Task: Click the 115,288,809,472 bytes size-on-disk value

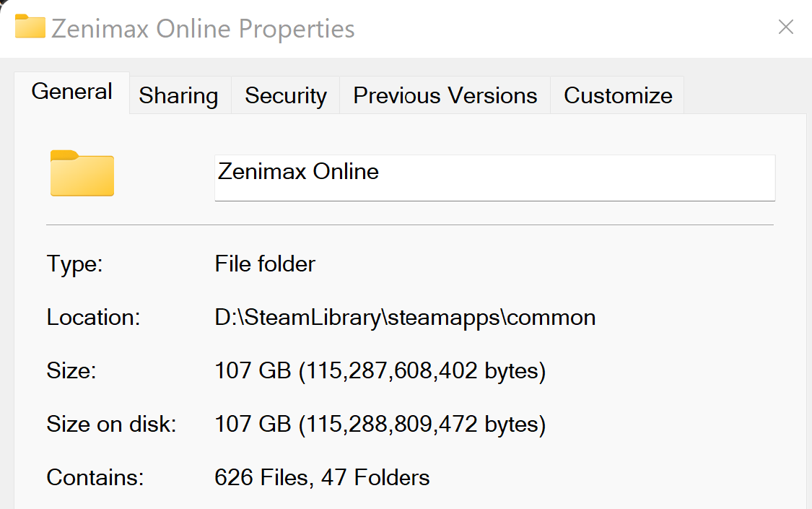Action: click(x=380, y=424)
